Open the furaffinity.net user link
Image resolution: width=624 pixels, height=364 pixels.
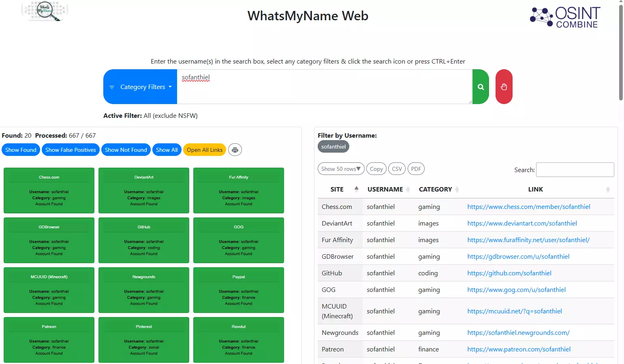tap(528, 240)
